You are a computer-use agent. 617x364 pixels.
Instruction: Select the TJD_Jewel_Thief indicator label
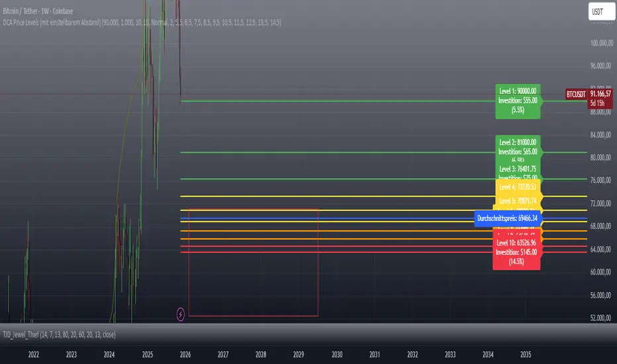60,334
